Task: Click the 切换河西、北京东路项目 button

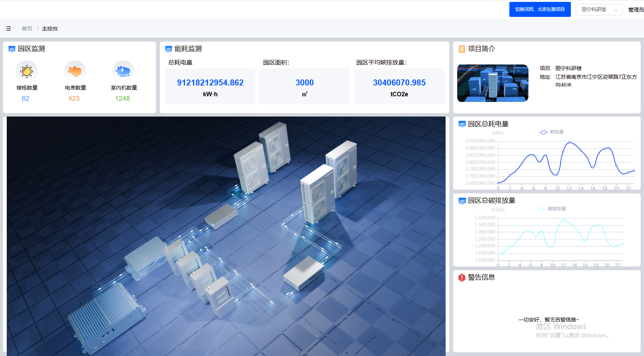Action: click(x=540, y=9)
